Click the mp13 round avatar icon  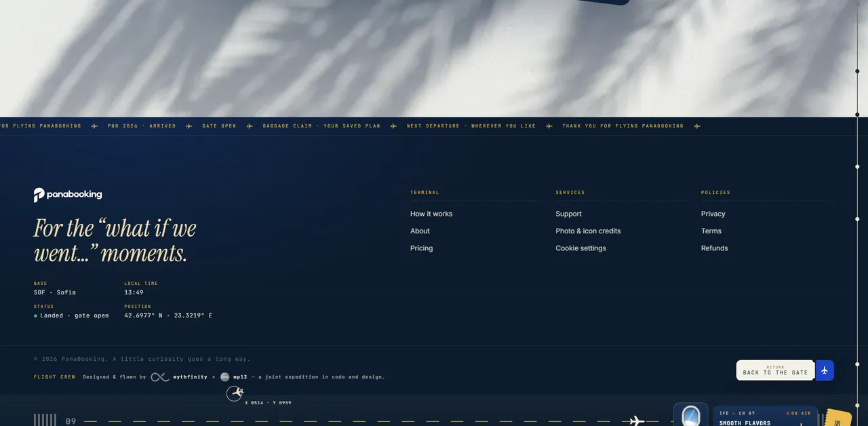pos(224,377)
